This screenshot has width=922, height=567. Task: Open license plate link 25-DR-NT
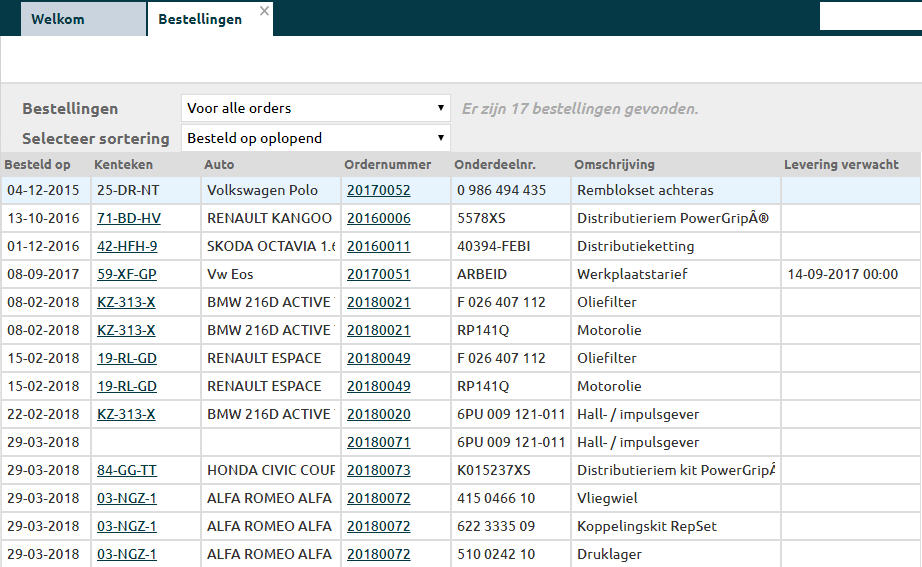(x=127, y=190)
